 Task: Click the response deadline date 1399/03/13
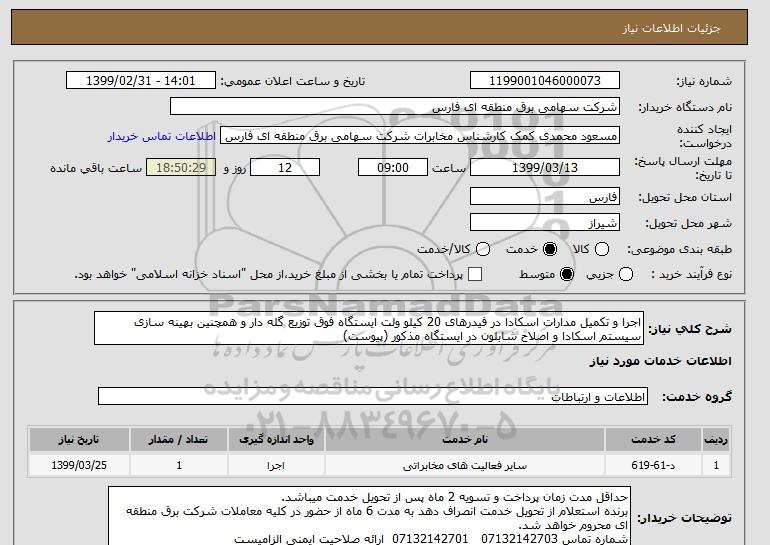pos(545,167)
